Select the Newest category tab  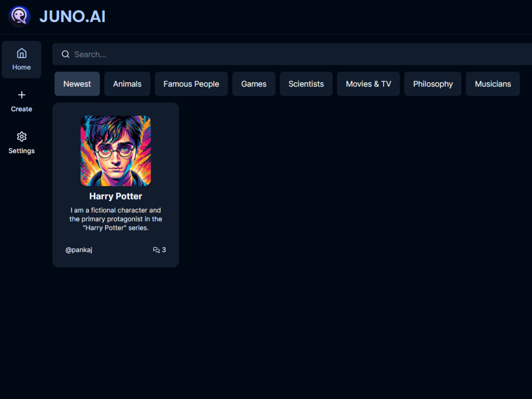[77, 84]
